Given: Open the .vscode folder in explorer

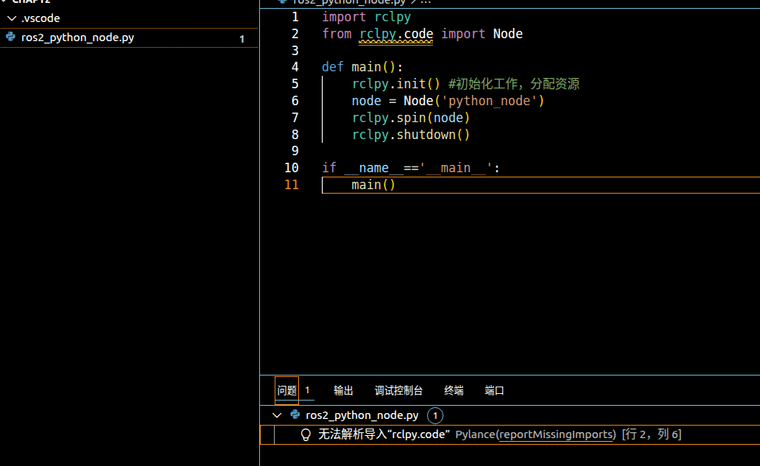Looking at the screenshot, I should point(41,18).
